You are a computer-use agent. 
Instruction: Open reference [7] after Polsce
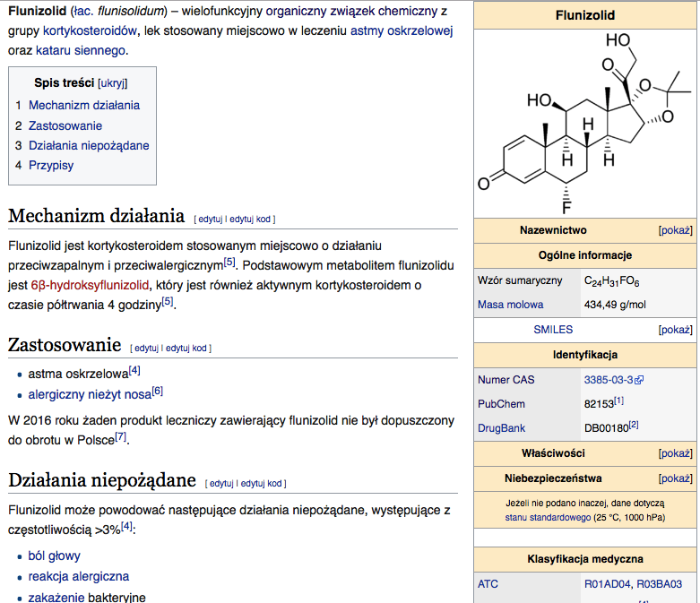(121, 436)
